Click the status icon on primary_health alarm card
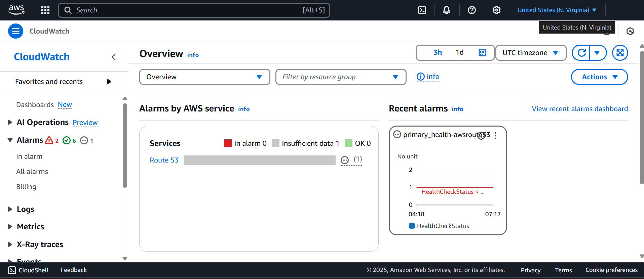 click(397, 135)
